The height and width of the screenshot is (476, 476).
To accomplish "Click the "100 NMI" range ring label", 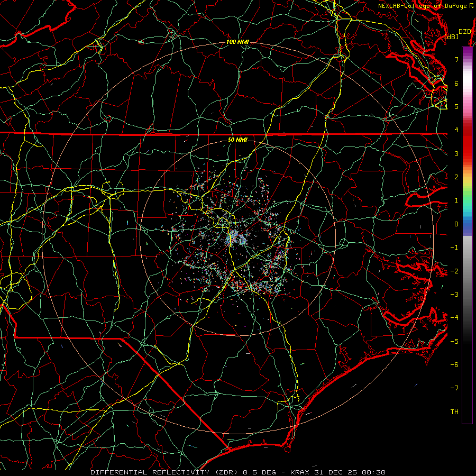I will point(237,42).
